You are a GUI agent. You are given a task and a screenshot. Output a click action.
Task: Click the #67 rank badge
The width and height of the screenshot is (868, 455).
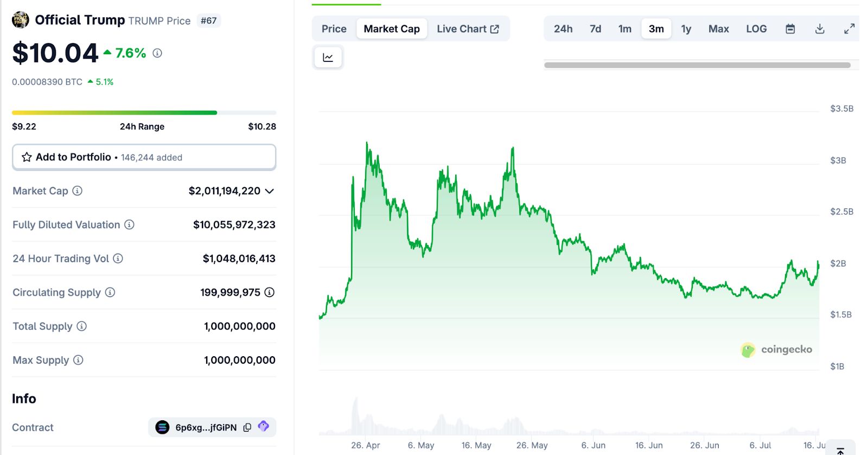click(x=208, y=21)
